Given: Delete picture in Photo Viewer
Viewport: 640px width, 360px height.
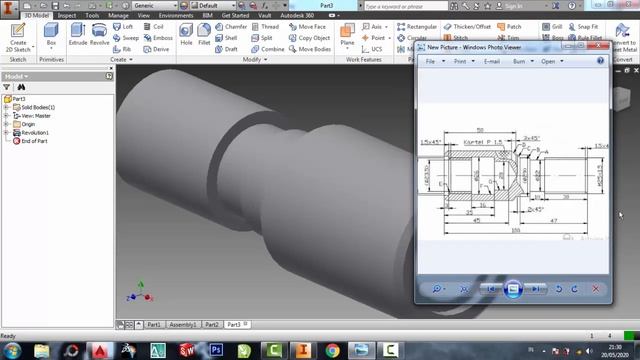Looking at the screenshot, I should pyautogui.click(x=596, y=289).
